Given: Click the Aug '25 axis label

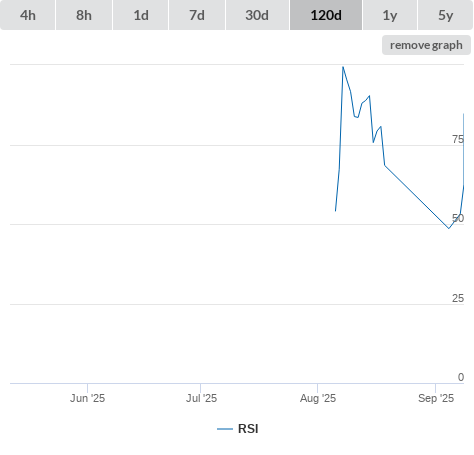Looking at the screenshot, I should (318, 398).
